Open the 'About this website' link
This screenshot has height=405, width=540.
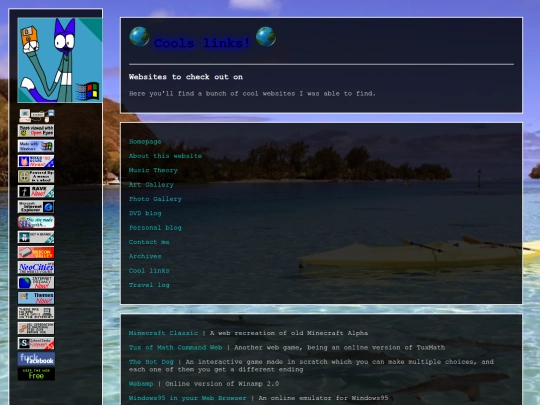pos(165,156)
